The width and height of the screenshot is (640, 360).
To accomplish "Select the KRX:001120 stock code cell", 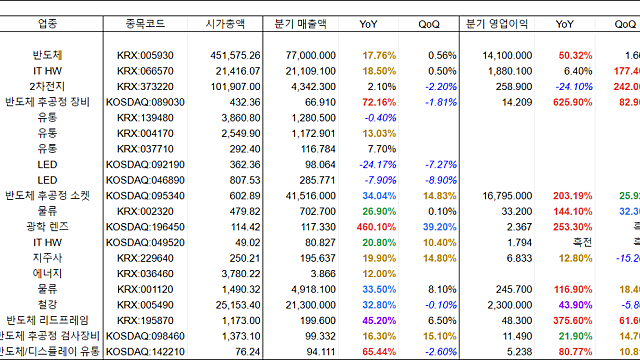I will coord(145,289).
